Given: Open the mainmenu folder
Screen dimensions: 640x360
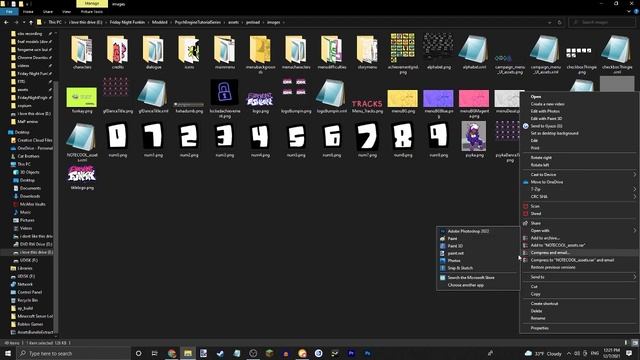Looking at the screenshot, I should tap(225, 52).
